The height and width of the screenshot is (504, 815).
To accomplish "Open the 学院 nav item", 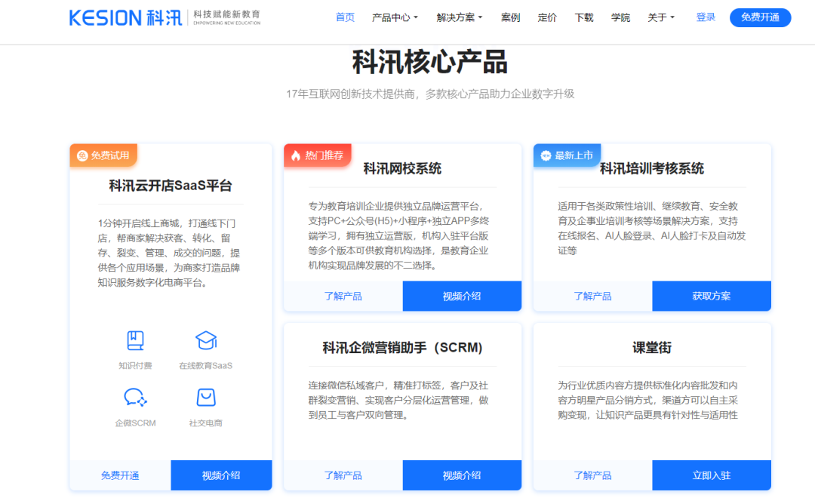I will click(x=620, y=17).
